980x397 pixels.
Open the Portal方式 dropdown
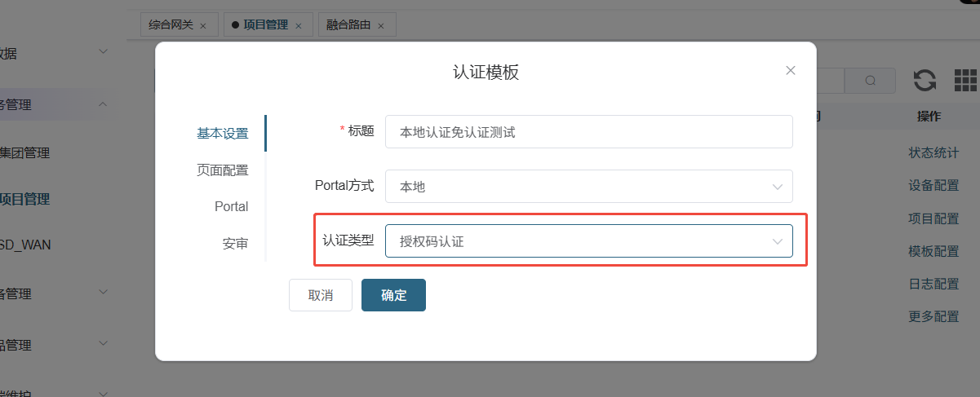pos(588,187)
